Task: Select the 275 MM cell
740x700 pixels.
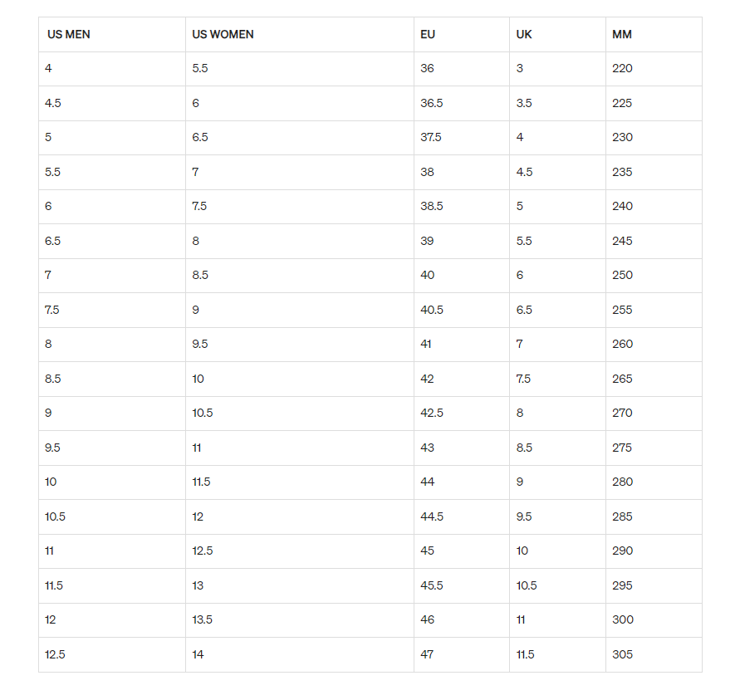Action: point(622,448)
